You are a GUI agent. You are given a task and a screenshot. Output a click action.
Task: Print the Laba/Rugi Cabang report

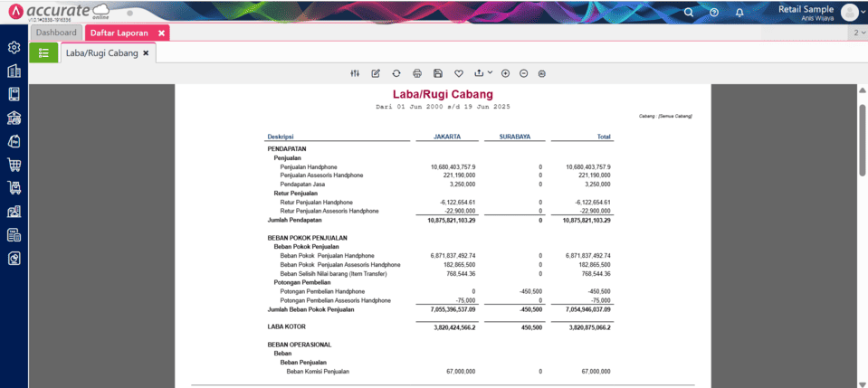(417, 73)
